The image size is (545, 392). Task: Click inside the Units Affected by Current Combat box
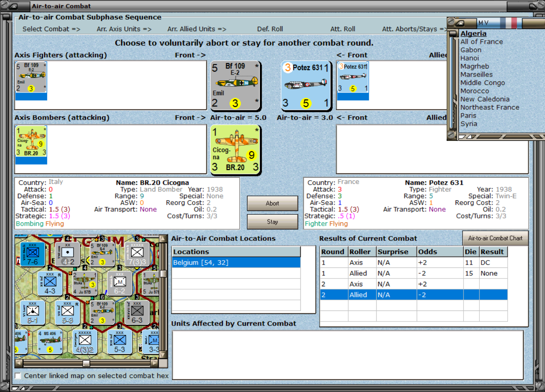click(347, 355)
